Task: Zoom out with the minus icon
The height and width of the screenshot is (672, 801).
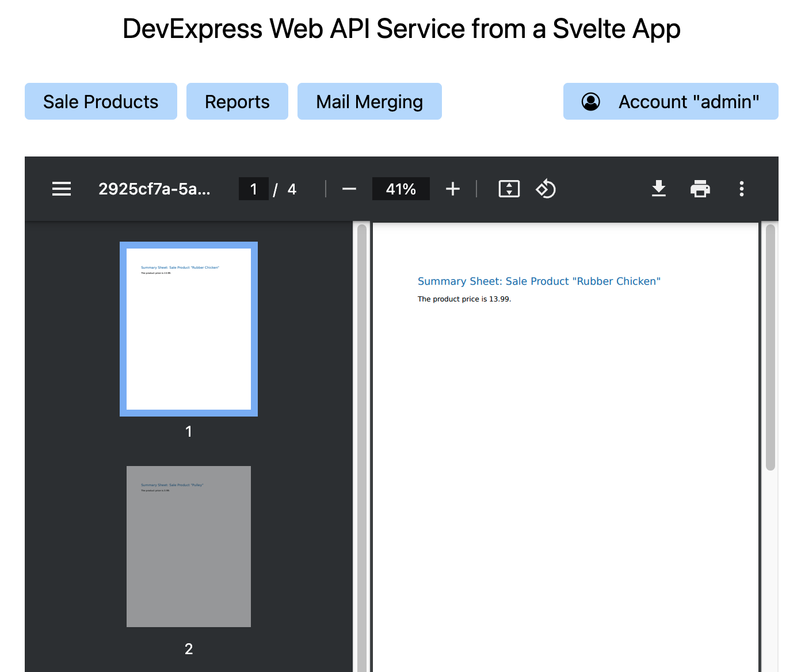Action: (x=349, y=189)
